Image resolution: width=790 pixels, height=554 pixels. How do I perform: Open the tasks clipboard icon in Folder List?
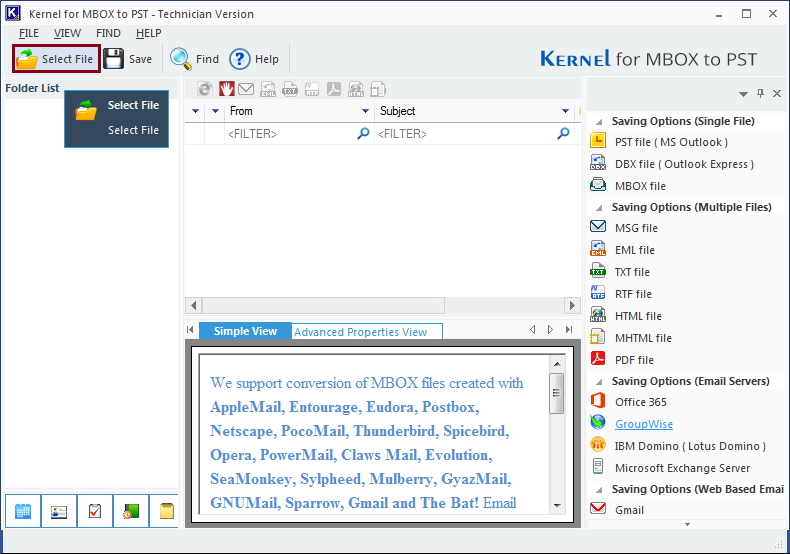95,511
